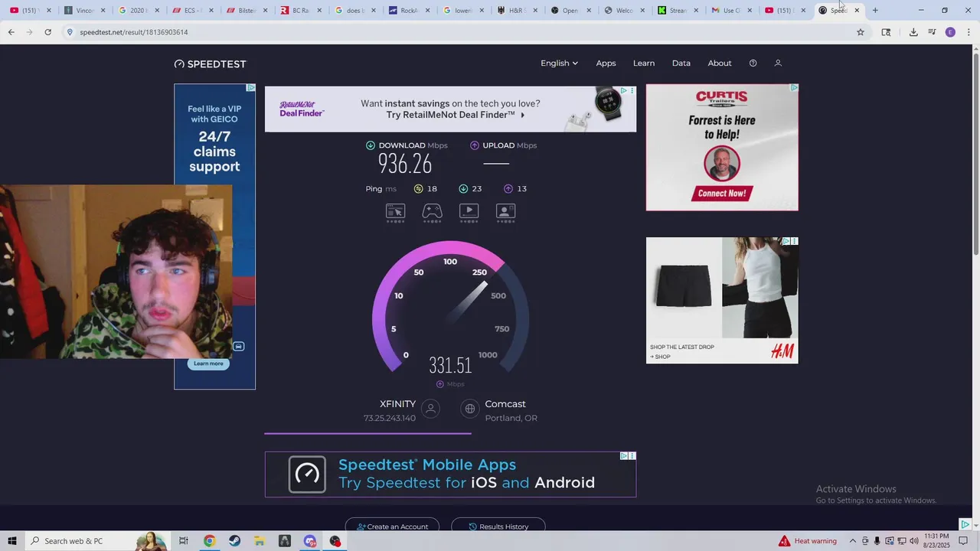The image size is (980, 551).
Task: Open the English language dropdown
Action: click(x=560, y=64)
